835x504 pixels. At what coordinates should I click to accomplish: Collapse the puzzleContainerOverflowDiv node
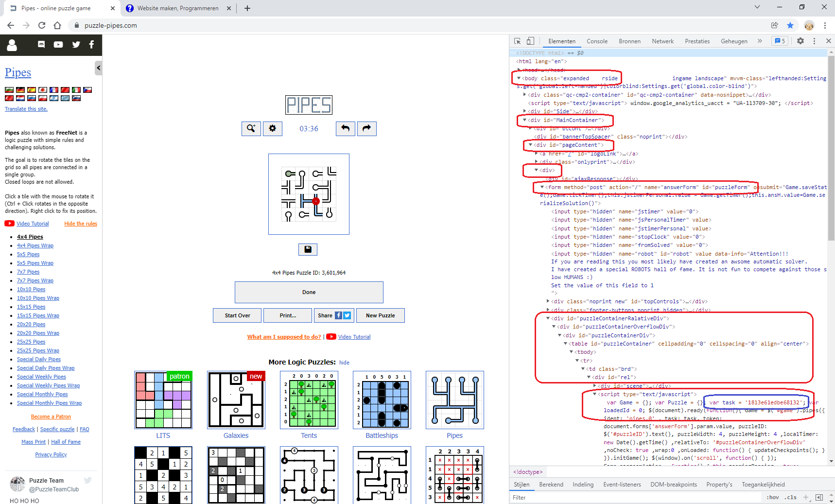click(554, 327)
